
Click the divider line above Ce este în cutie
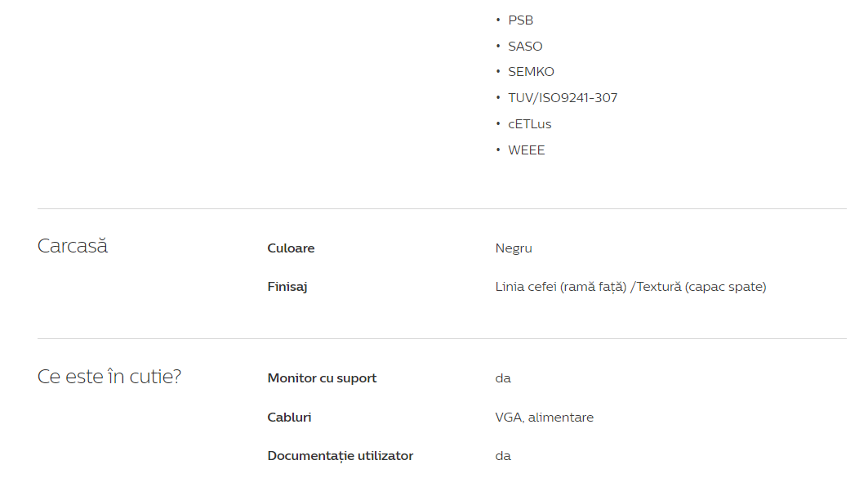coord(442,338)
